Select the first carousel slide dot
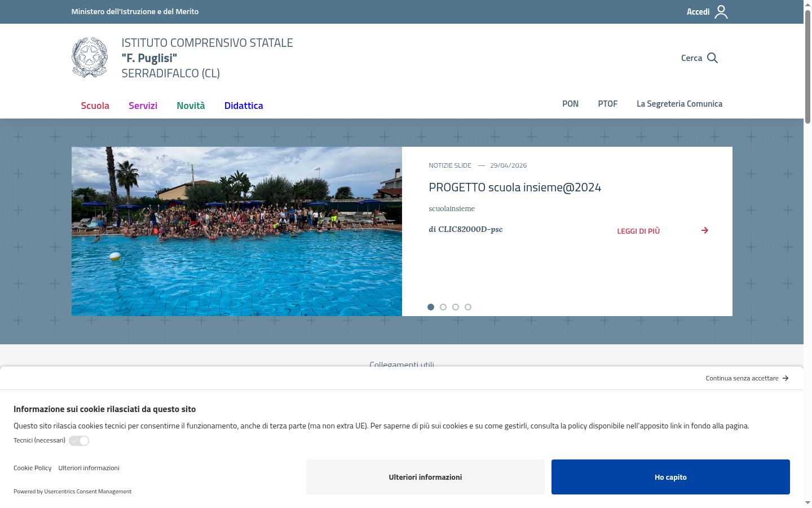Screen dimensions: 812x508 (x=431, y=307)
